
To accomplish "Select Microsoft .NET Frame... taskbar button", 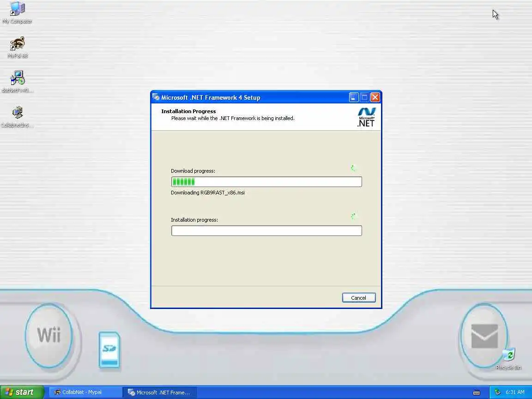I will point(159,392).
